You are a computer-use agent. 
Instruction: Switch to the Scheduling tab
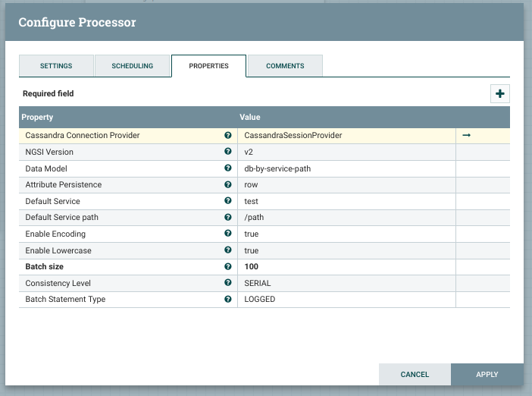pos(133,66)
